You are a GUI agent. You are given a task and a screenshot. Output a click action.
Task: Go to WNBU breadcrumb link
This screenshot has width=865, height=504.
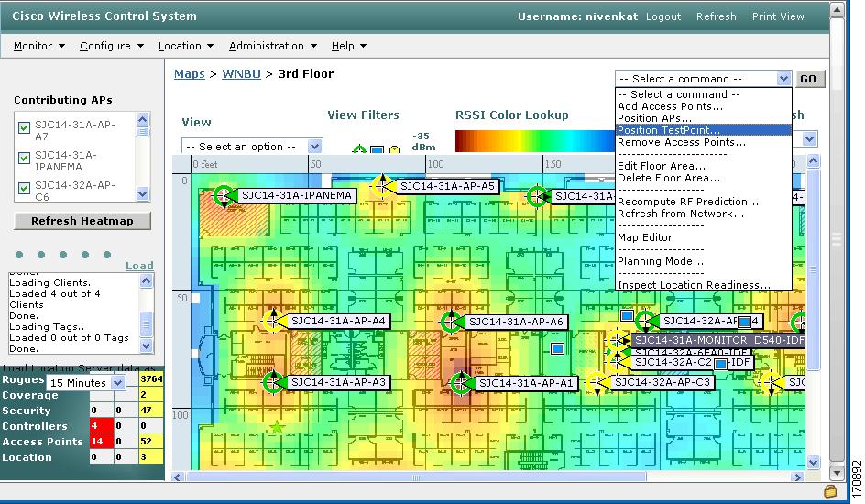241,74
